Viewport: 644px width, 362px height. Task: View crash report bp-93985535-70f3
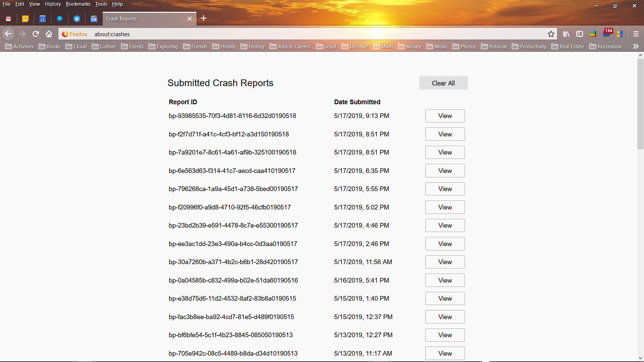pyautogui.click(x=445, y=116)
